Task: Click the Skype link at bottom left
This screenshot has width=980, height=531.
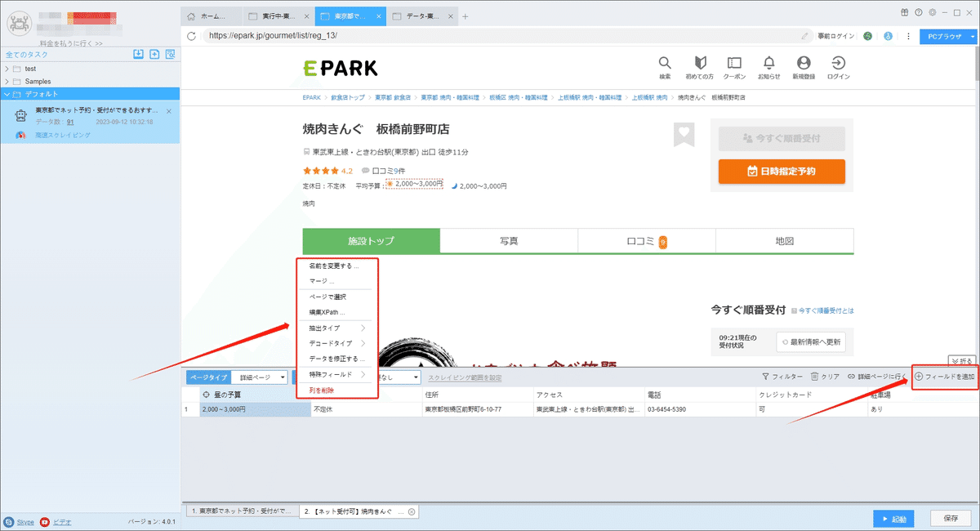Action: click(24, 521)
